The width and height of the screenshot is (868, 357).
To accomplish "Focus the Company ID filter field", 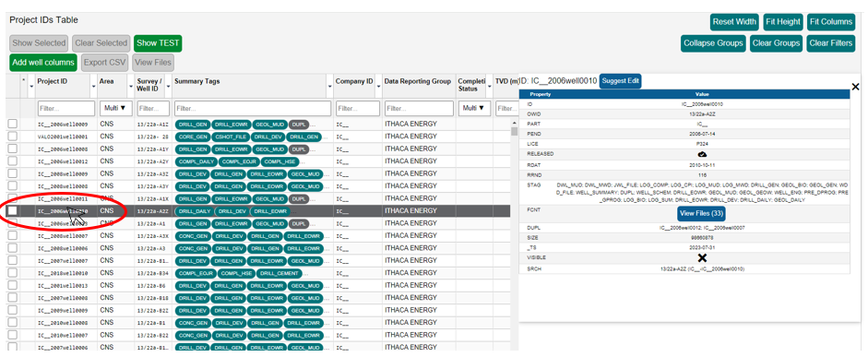I will click(358, 109).
